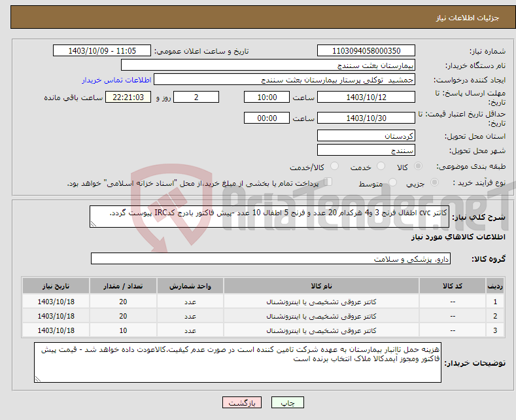Click the remaining days field showing 2

(196, 97)
